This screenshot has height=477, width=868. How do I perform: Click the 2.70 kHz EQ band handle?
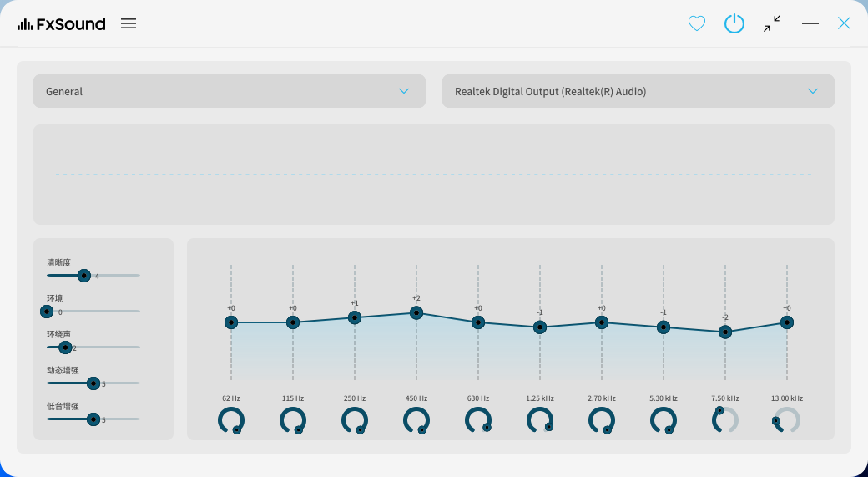click(602, 322)
